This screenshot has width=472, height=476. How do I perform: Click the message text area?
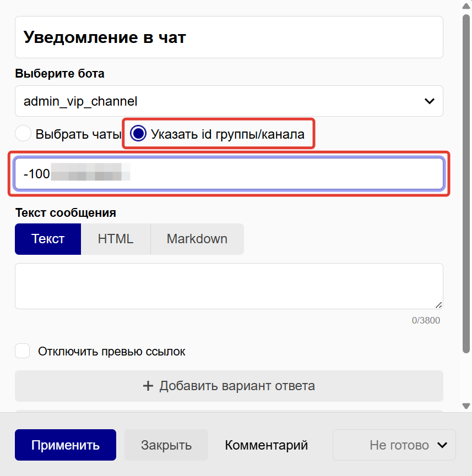pos(229,285)
